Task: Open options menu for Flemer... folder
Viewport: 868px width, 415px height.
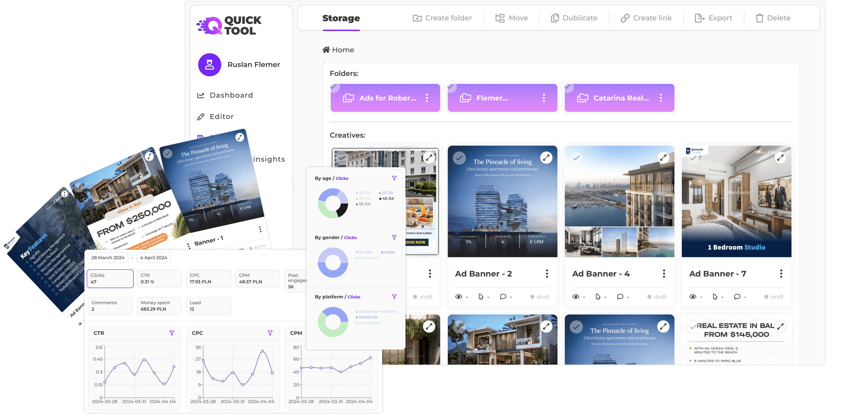Action: pyautogui.click(x=544, y=98)
